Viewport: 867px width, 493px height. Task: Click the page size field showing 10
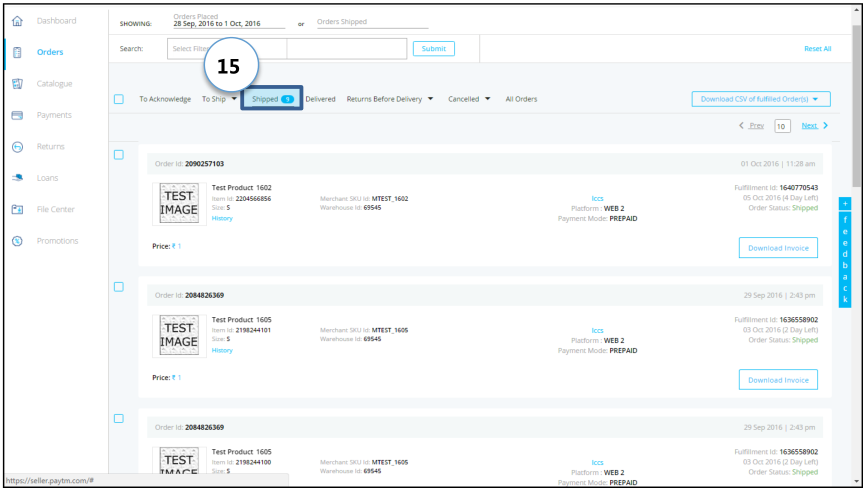click(782, 127)
